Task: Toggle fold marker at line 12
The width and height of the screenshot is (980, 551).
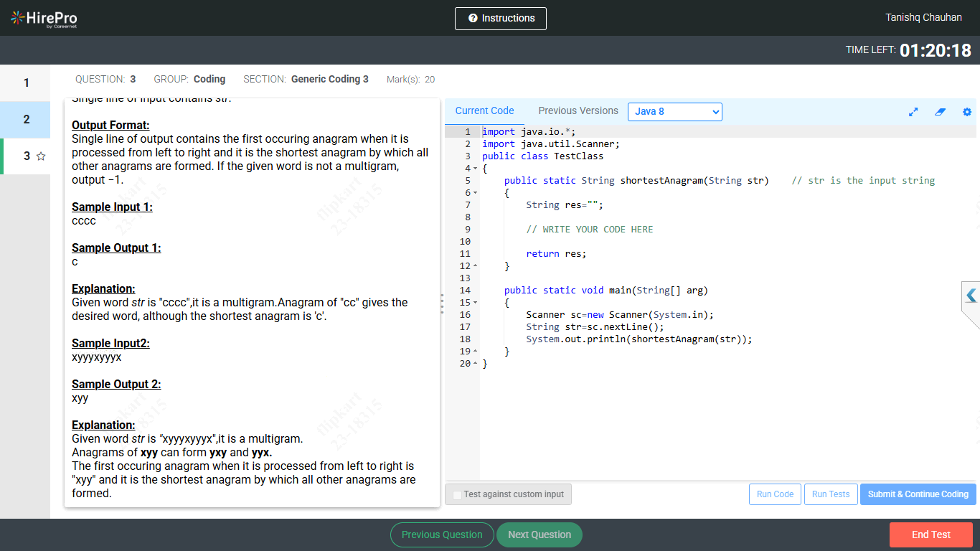Action: 475,266
